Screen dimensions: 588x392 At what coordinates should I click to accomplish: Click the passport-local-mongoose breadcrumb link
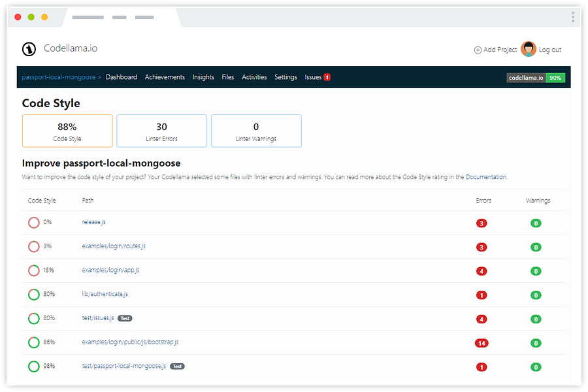click(x=59, y=77)
